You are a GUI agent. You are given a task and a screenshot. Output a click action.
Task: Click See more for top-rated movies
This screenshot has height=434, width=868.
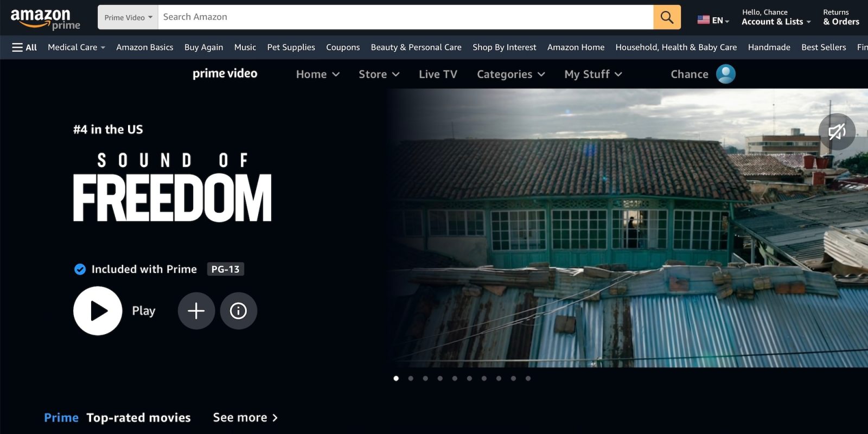pos(245,418)
